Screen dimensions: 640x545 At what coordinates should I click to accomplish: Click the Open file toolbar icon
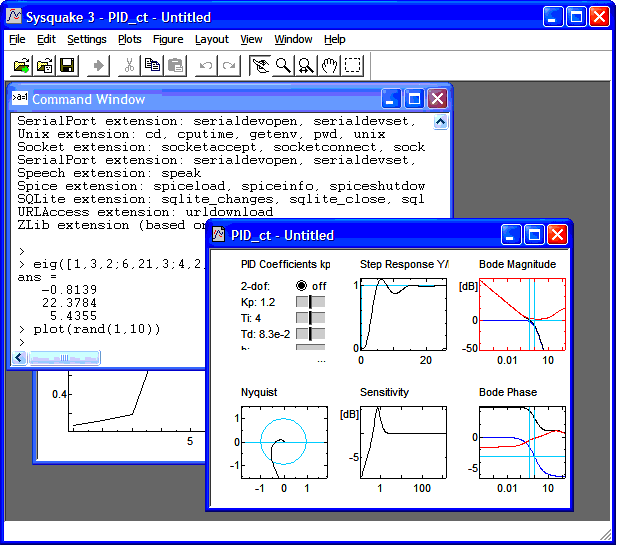pos(21,66)
